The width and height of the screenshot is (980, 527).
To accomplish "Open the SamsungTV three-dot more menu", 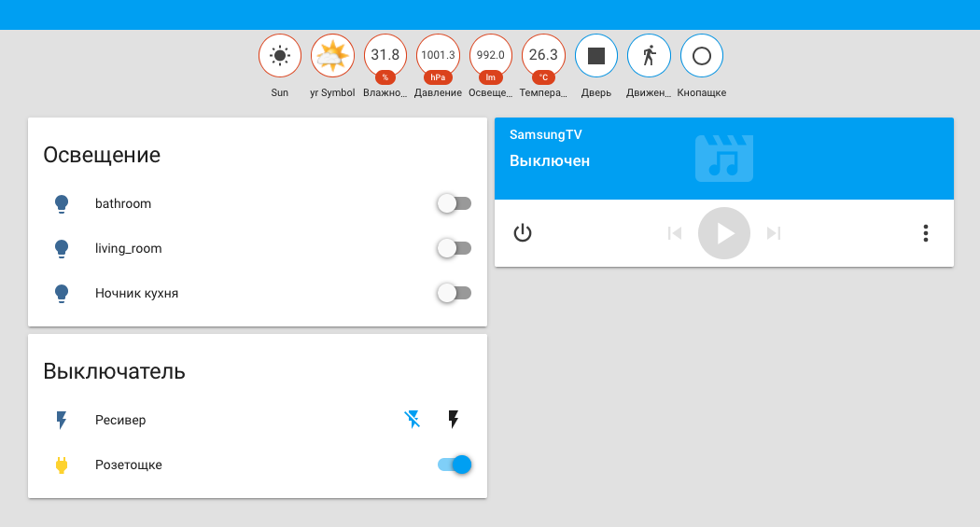I will coord(925,233).
